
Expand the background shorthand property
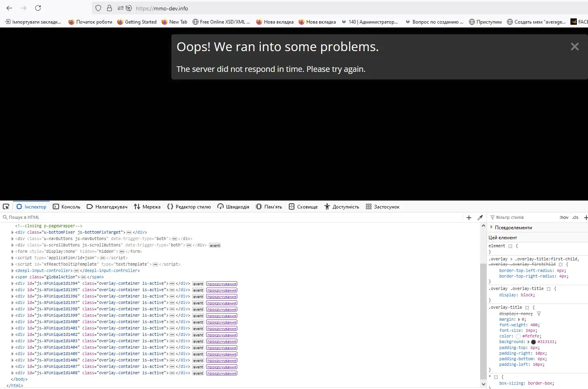click(x=528, y=342)
